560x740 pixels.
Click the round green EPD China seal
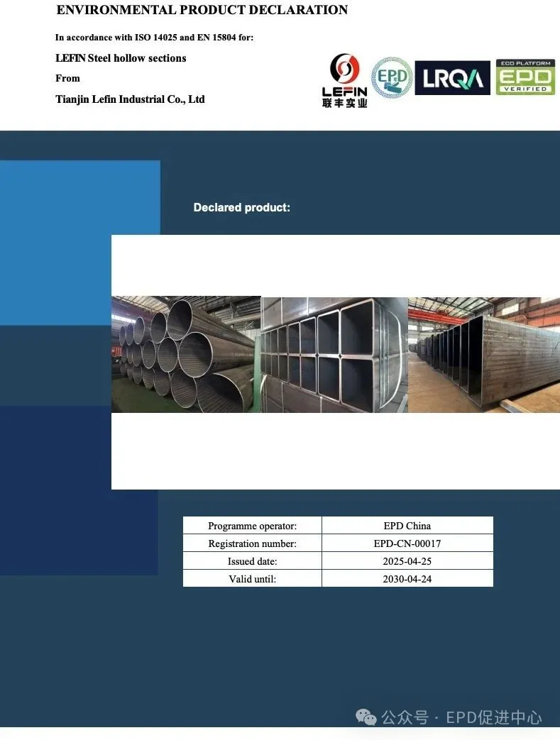[392, 78]
